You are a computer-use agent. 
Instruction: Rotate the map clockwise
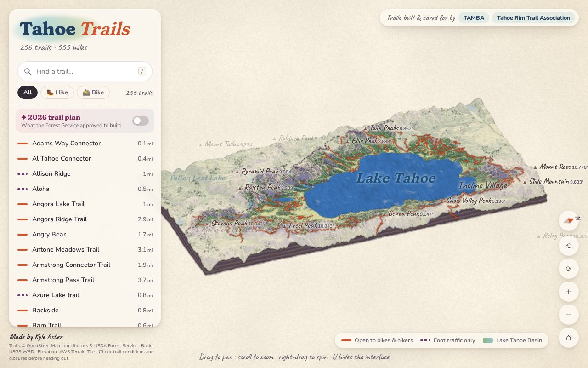point(569,269)
